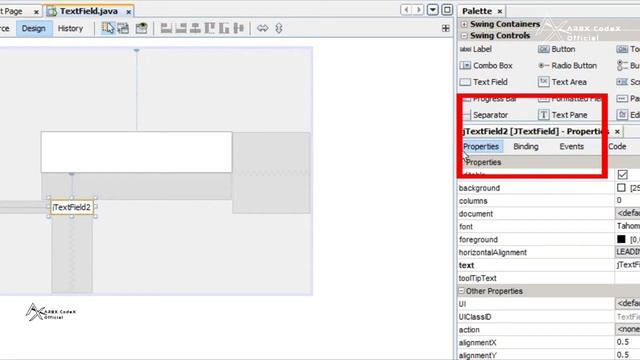Pick the Combo Box component from Palette
The image size is (640, 360).
pos(486,65)
